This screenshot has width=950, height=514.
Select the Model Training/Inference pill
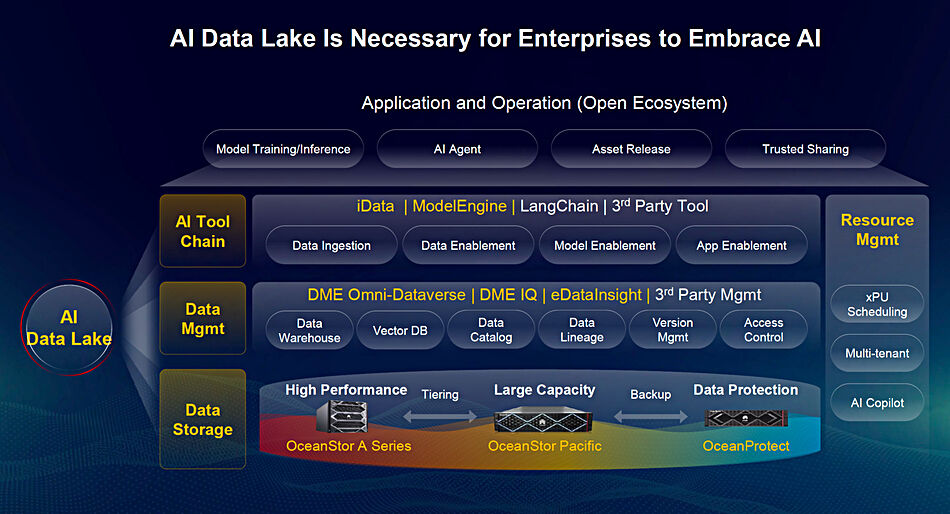pos(283,149)
